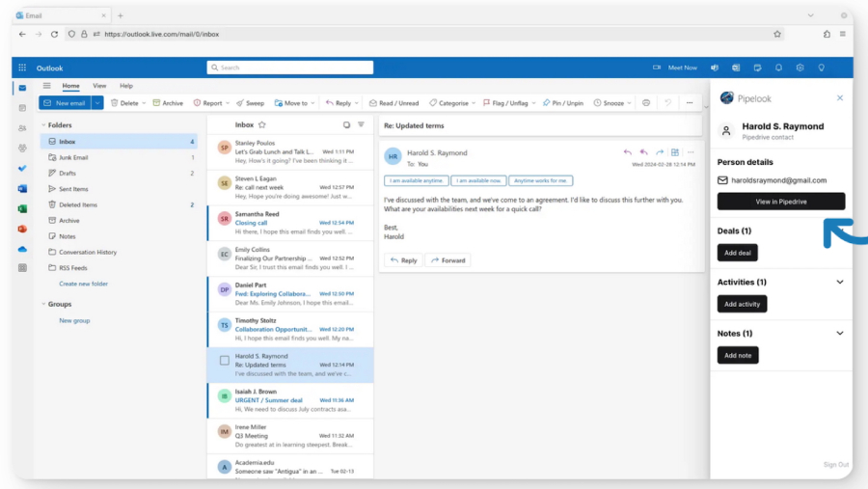
Task: Click the Forward button below message
Action: point(448,260)
